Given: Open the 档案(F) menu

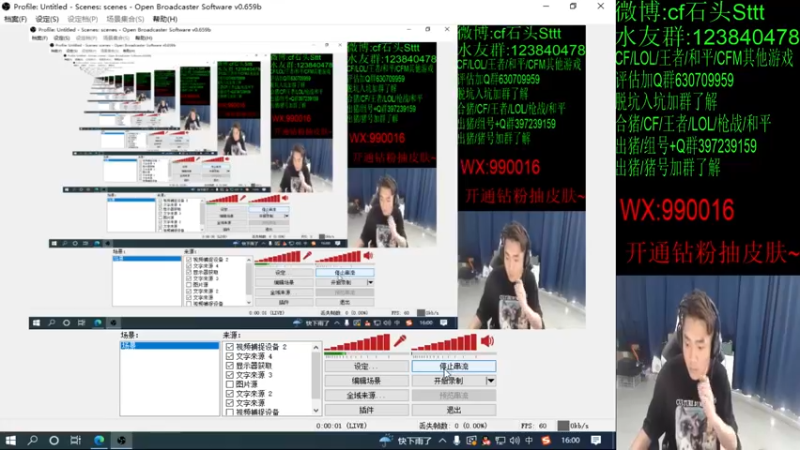Looking at the screenshot, I should [15, 19].
